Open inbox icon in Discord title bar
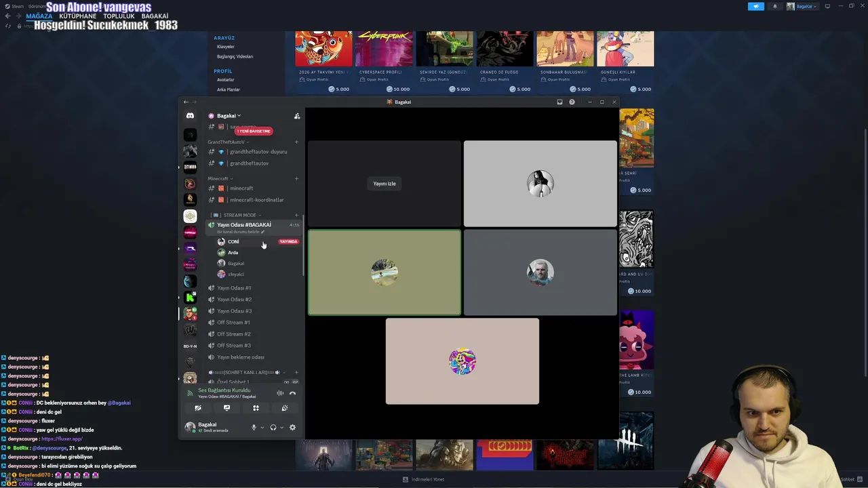868x488 pixels. click(559, 102)
